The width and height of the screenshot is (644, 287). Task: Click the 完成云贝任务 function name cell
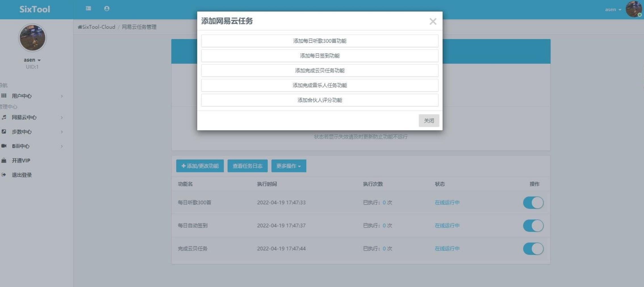tap(193, 249)
